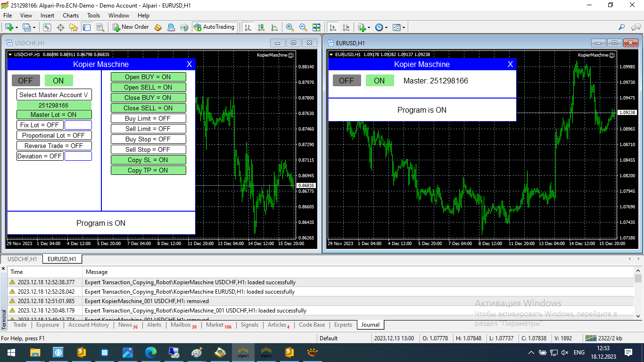Open the periodicity clock dropdown arrow

(386, 27)
